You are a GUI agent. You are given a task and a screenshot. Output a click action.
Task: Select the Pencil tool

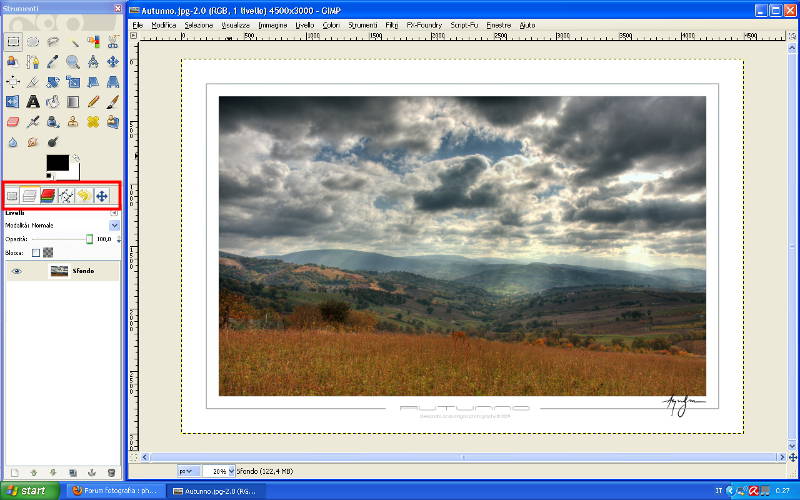[x=93, y=102]
